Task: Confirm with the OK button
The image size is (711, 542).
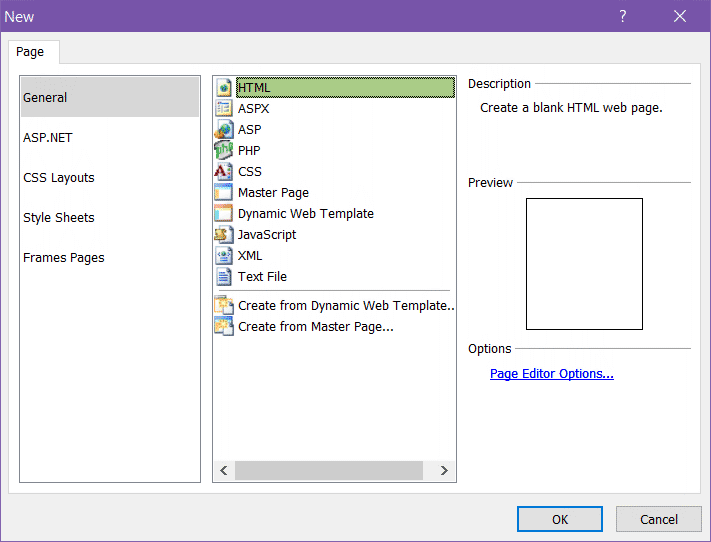Action: pos(559,519)
